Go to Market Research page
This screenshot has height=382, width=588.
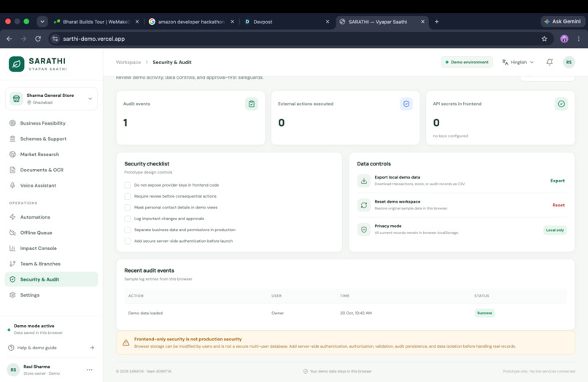point(51,154)
